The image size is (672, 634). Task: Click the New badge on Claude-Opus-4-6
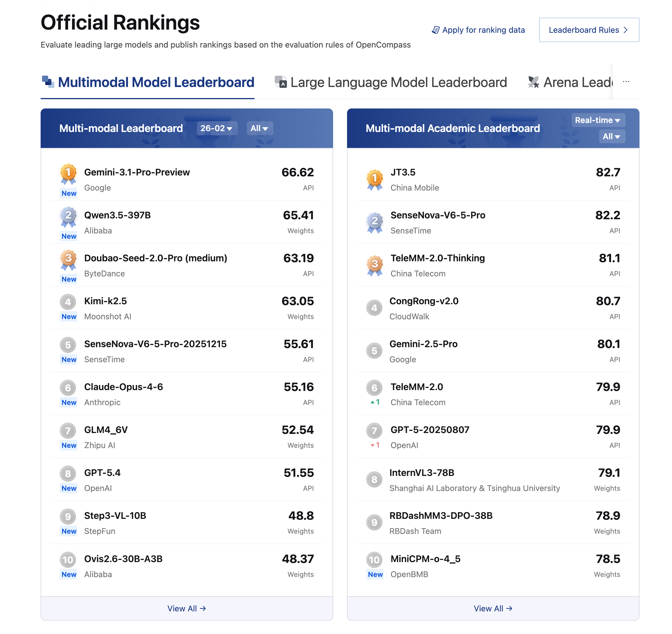[68, 402]
